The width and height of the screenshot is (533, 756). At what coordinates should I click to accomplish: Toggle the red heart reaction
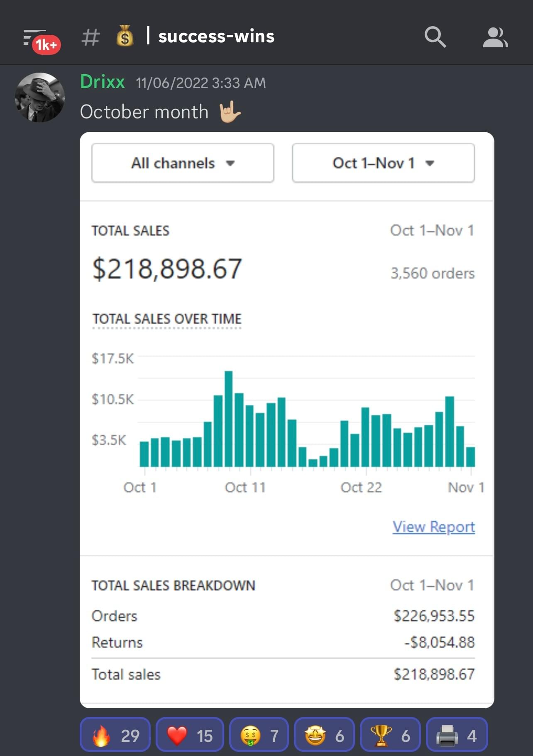190,735
